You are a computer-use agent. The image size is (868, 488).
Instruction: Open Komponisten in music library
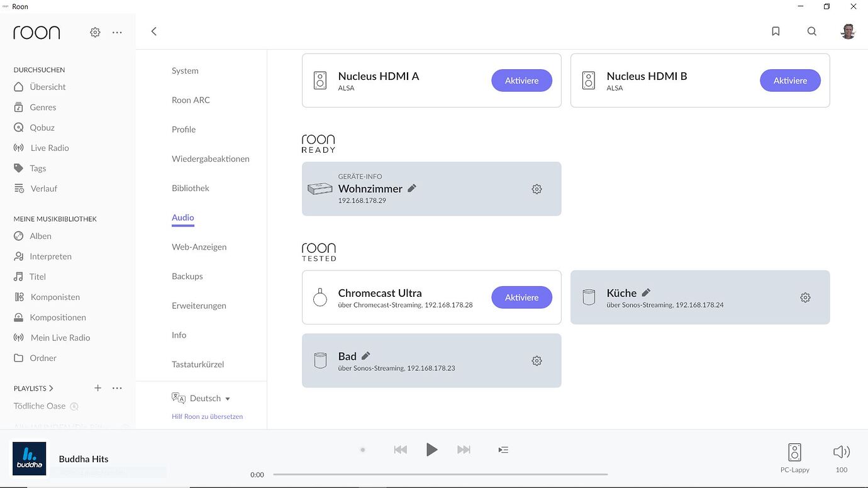point(47,297)
